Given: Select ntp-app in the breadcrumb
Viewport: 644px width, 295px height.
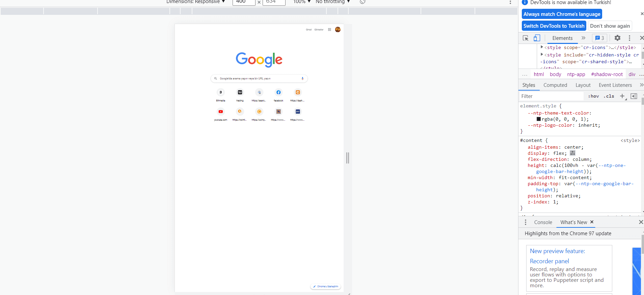Looking at the screenshot, I should 576,74.
